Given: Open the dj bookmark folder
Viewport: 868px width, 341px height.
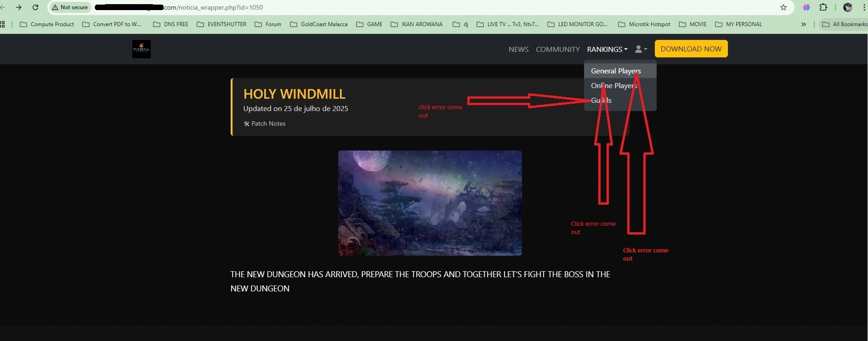Looking at the screenshot, I should coord(460,24).
